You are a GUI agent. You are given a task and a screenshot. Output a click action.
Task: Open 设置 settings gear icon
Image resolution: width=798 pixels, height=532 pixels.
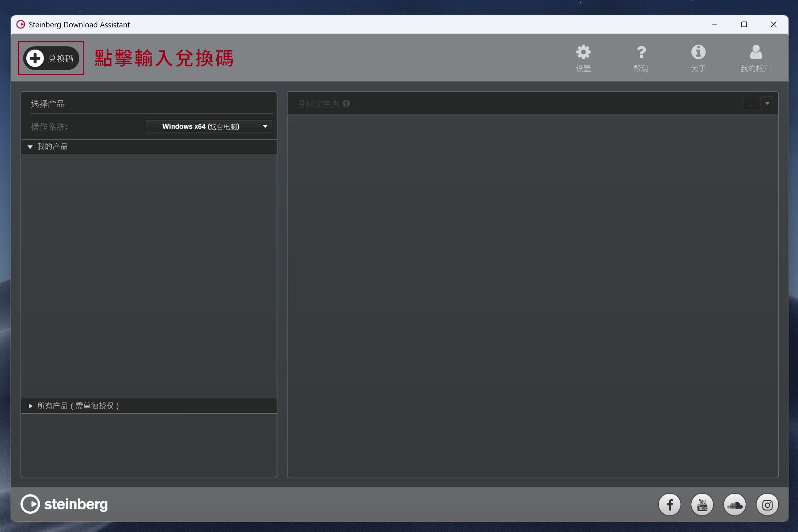point(583,58)
